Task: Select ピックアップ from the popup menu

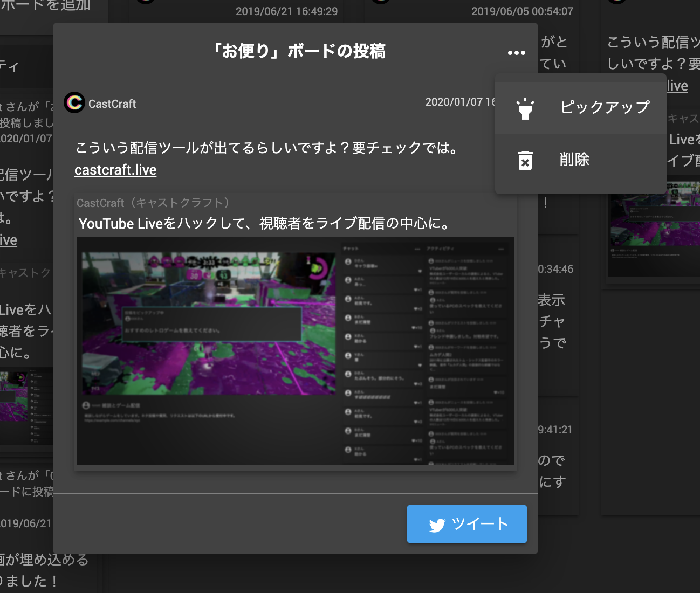Action: (581, 107)
